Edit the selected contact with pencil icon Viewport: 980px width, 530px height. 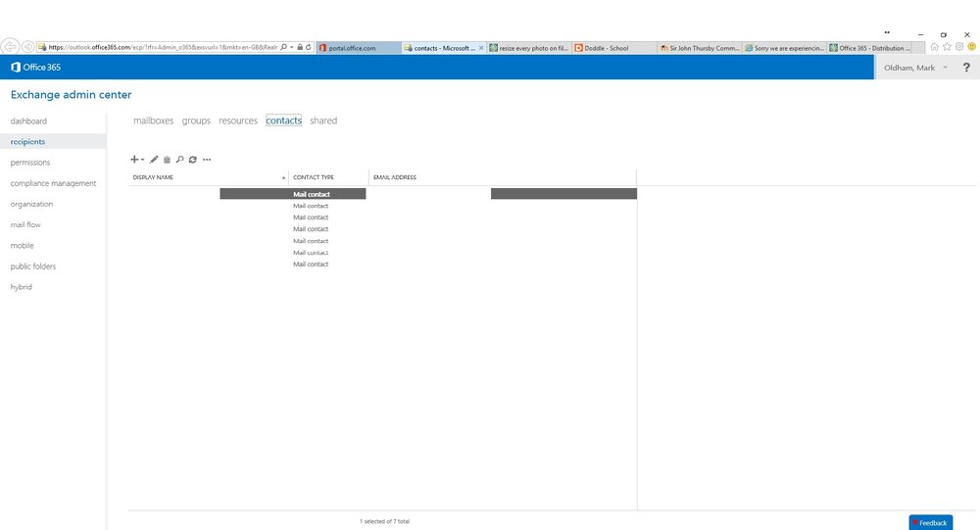(154, 160)
